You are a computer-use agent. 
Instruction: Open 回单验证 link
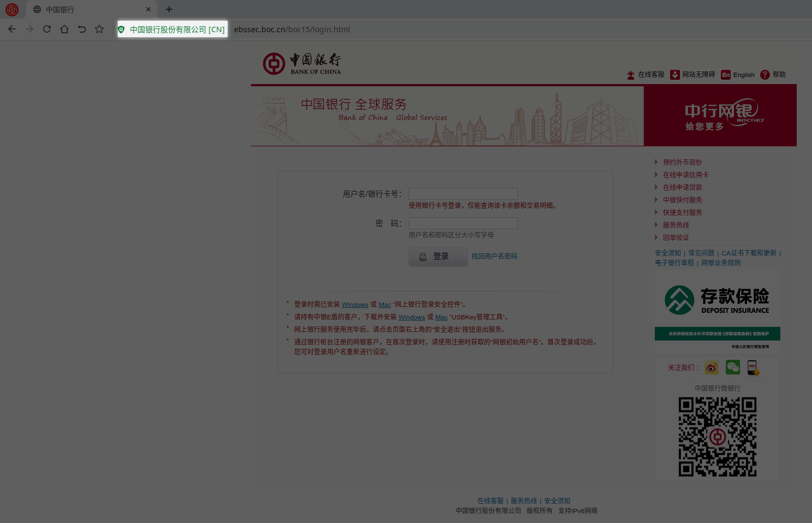[x=676, y=237]
